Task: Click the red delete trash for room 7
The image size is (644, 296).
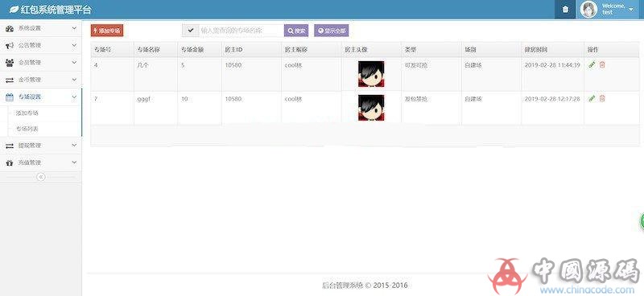Action: point(602,98)
